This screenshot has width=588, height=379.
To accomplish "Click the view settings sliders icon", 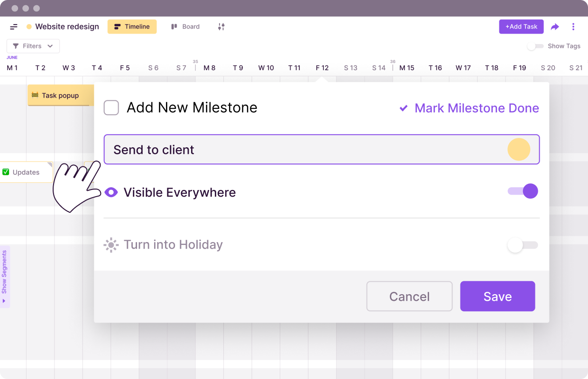I will click(221, 27).
